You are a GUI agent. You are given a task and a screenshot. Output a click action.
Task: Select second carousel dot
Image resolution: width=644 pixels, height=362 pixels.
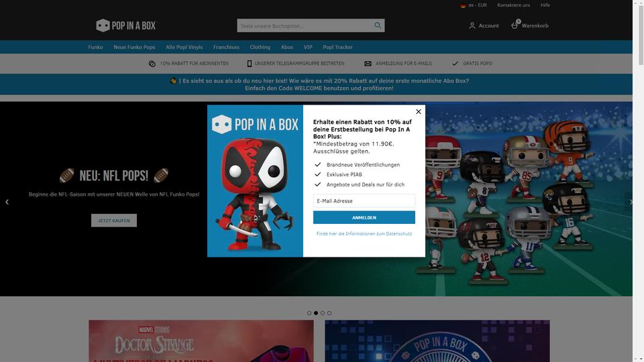coord(316,313)
